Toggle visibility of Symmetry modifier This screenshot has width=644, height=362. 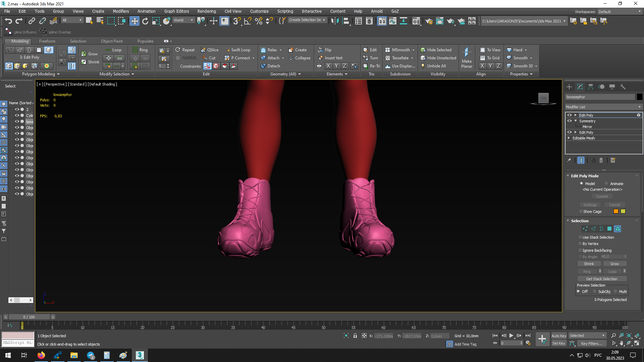[569, 121]
